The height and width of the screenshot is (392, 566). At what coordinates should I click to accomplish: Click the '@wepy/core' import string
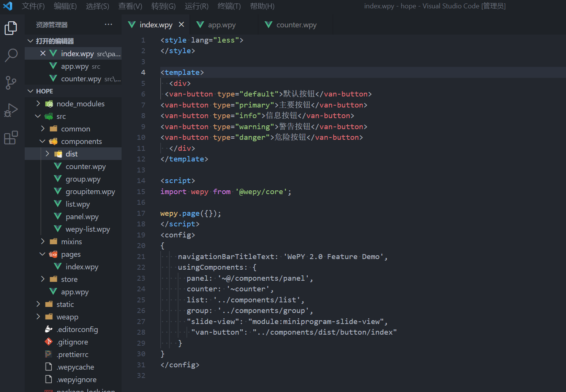[261, 191]
